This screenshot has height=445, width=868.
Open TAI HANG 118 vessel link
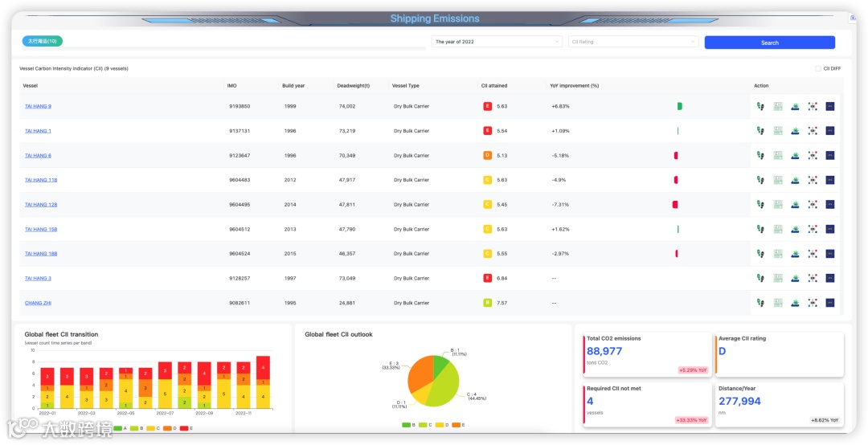pyautogui.click(x=41, y=180)
